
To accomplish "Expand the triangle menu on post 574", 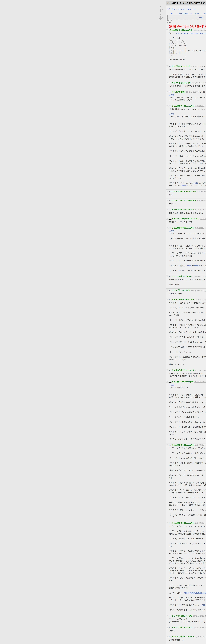I will tap(167, 382).
